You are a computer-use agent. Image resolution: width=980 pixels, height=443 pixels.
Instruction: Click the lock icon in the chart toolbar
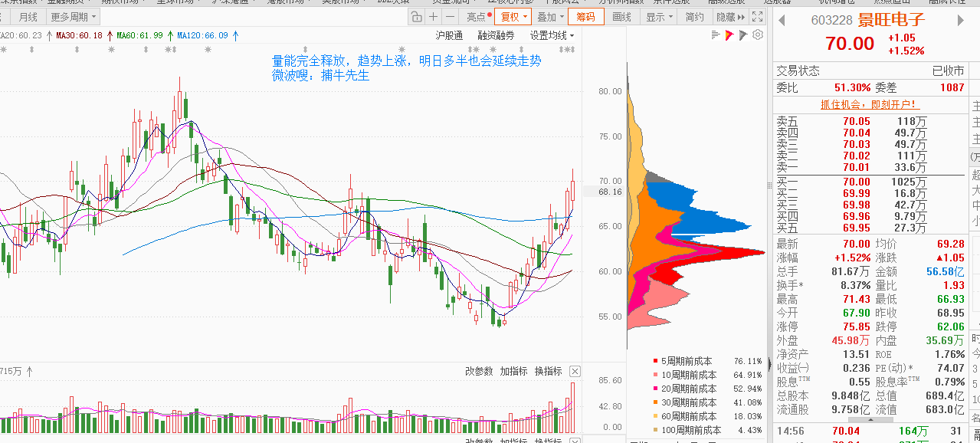pyautogui.click(x=417, y=16)
